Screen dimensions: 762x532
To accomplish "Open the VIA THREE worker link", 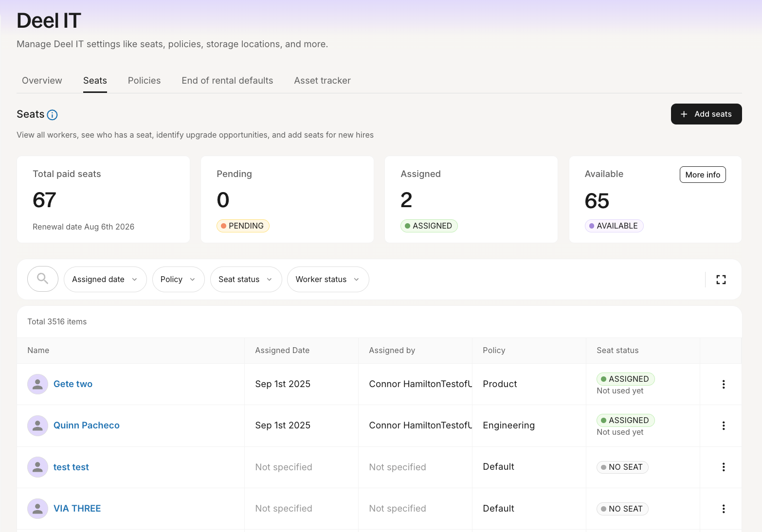I will (77, 509).
